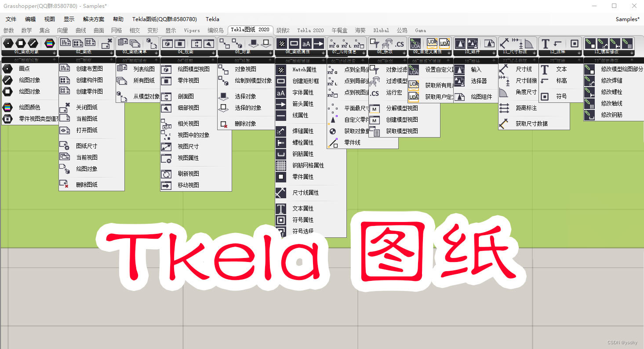Switch to the Tekla 2020 tab
Viewport: 644px width, 349px height.
[x=310, y=30]
